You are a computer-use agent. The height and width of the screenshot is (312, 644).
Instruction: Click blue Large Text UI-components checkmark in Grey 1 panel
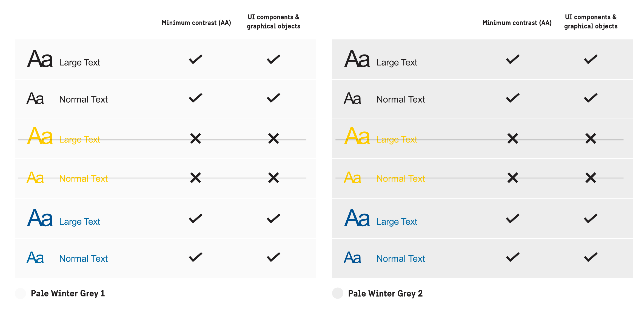coord(273,218)
